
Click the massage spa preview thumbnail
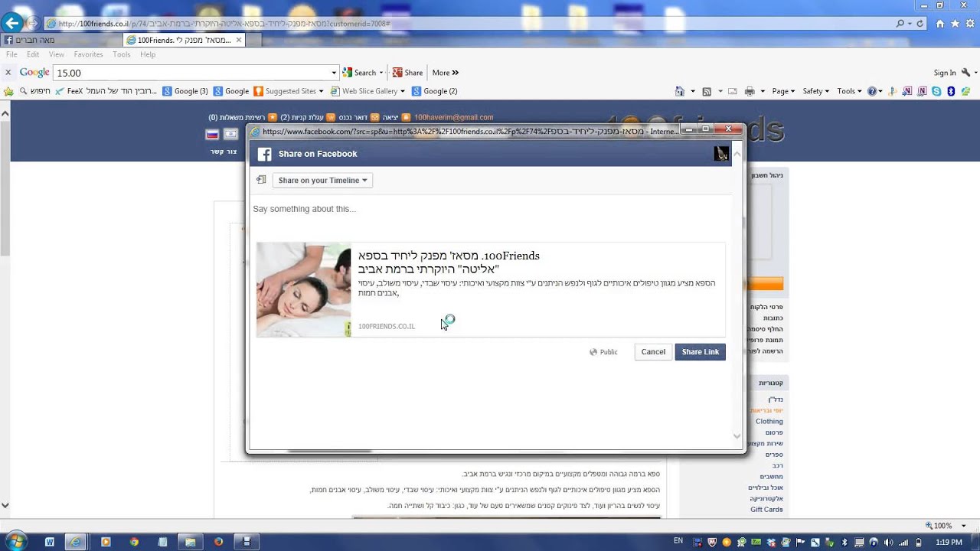(x=304, y=290)
